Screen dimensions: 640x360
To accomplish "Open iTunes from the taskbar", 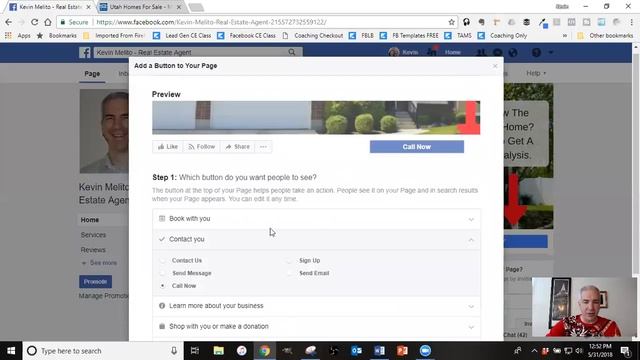I will tap(241, 351).
